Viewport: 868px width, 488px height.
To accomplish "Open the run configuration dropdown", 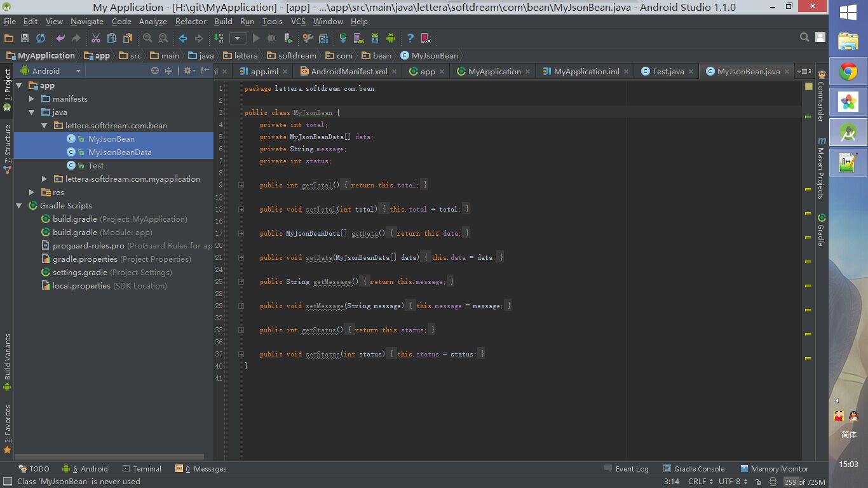I will (x=238, y=38).
